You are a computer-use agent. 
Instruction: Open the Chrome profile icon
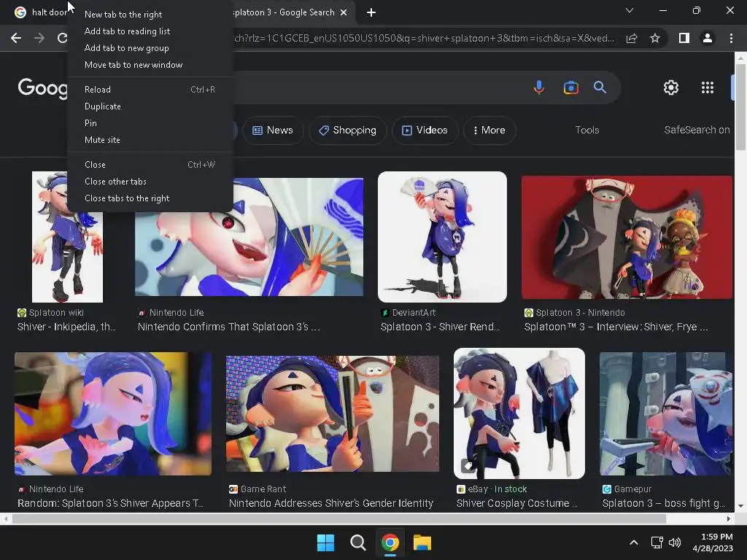pyautogui.click(x=708, y=38)
